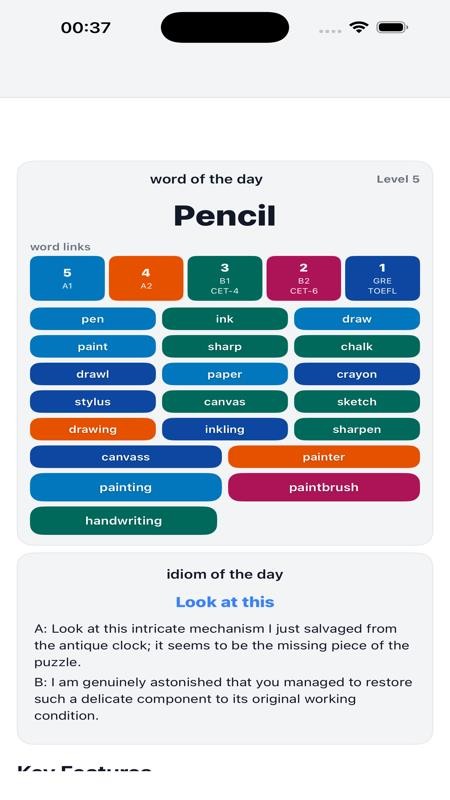The width and height of the screenshot is (450, 800).
Task: Tap the 'chalk' word chip
Action: (357, 346)
